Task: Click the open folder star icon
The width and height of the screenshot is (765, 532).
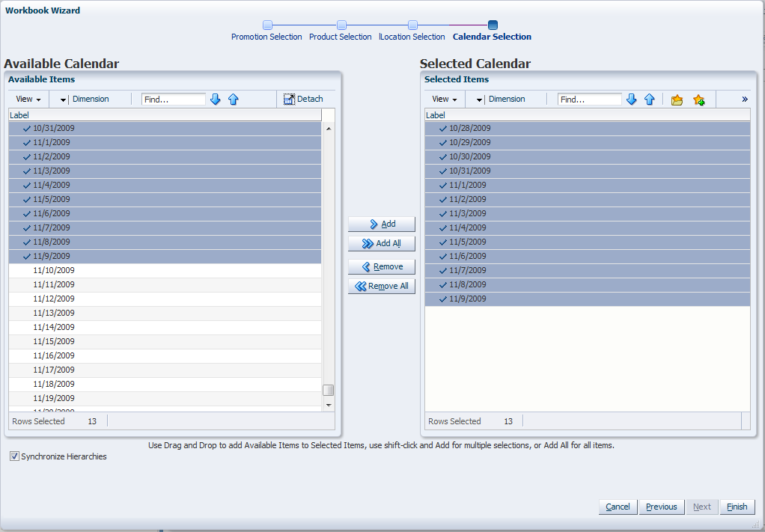Action: pos(677,100)
